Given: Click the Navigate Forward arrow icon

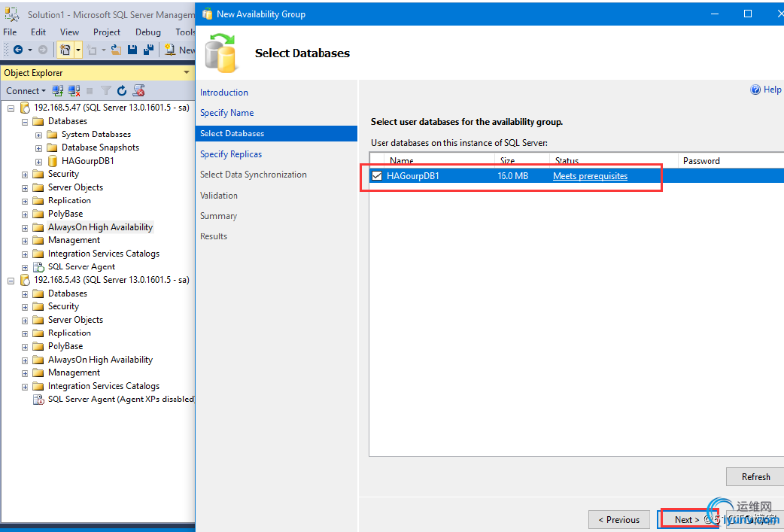Looking at the screenshot, I should pyautogui.click(x=43, y=50).
